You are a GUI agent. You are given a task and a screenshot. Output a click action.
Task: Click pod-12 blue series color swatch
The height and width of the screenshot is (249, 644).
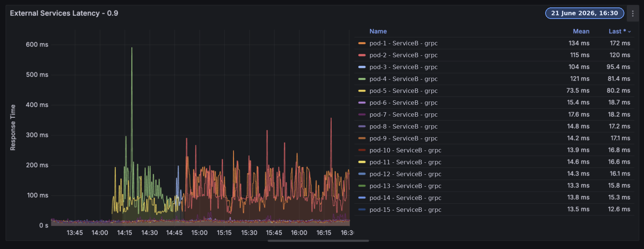[362, 174]
